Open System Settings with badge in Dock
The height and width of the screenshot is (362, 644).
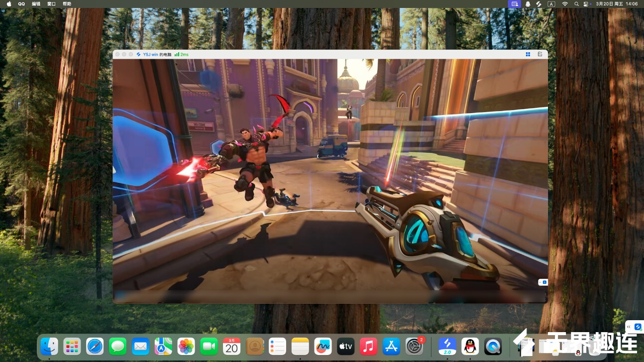414,346
